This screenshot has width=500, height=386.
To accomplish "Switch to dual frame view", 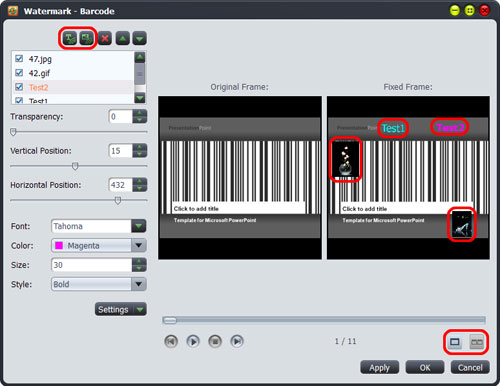I will pos(477,342).
